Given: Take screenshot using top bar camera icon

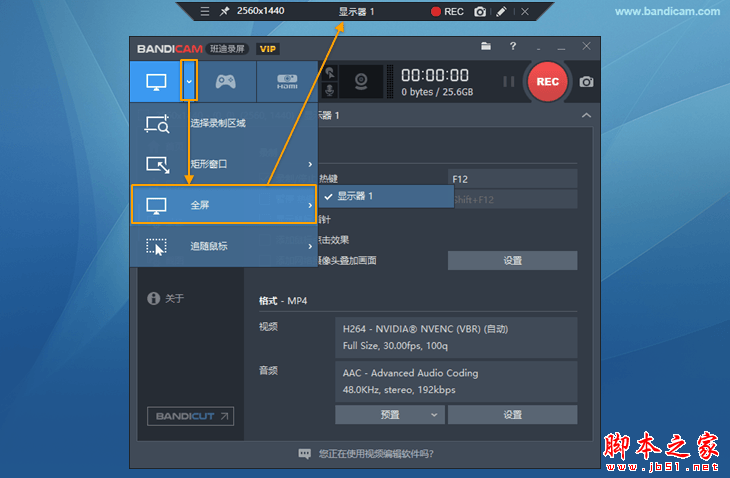Looking at the screenshot, I should (480, 12).
